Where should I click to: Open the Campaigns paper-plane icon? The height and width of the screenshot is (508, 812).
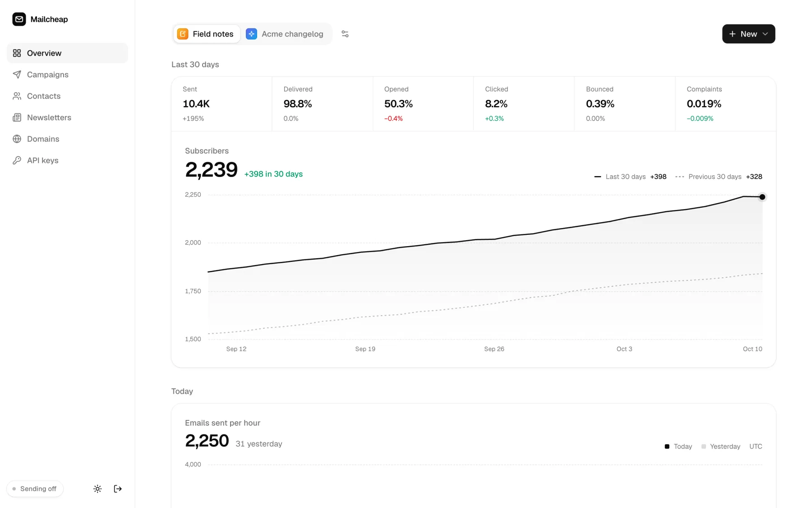pyautogui.click(x=17, y=75)
